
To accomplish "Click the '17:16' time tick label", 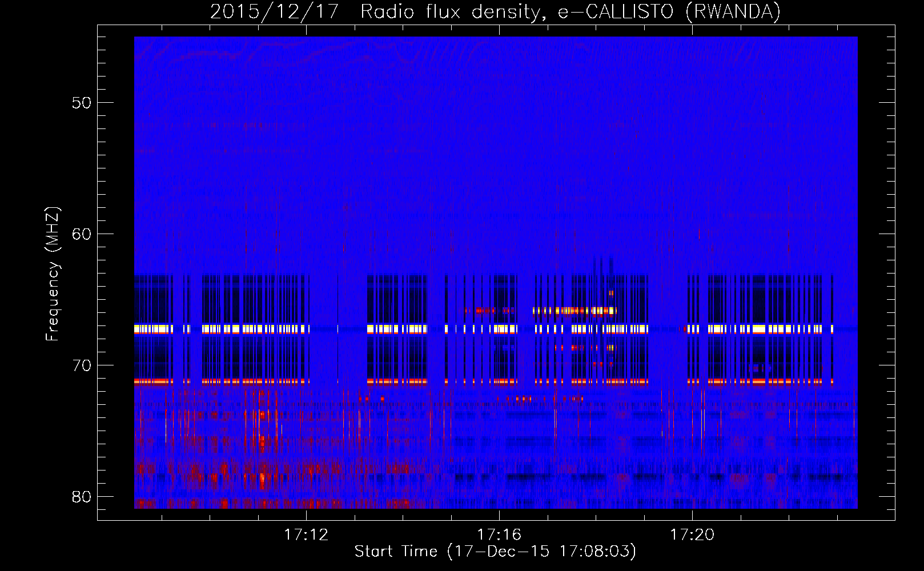I will tap(500, 534).
